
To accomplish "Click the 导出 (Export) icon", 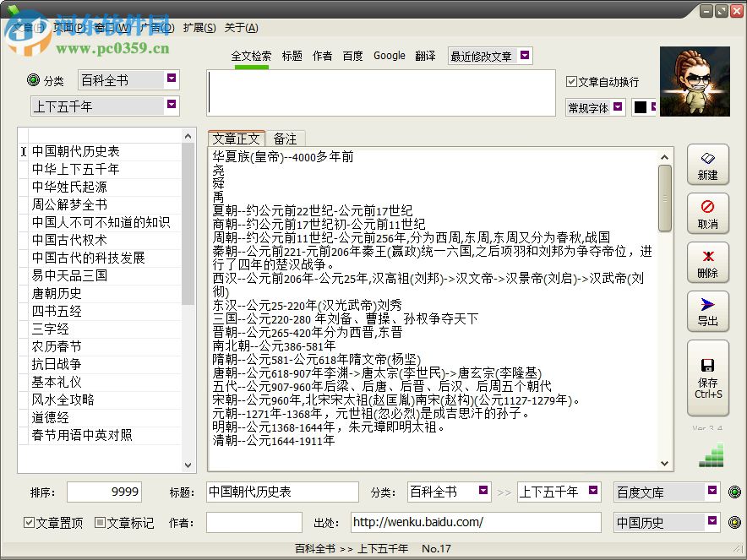I will tap(708, 313).
